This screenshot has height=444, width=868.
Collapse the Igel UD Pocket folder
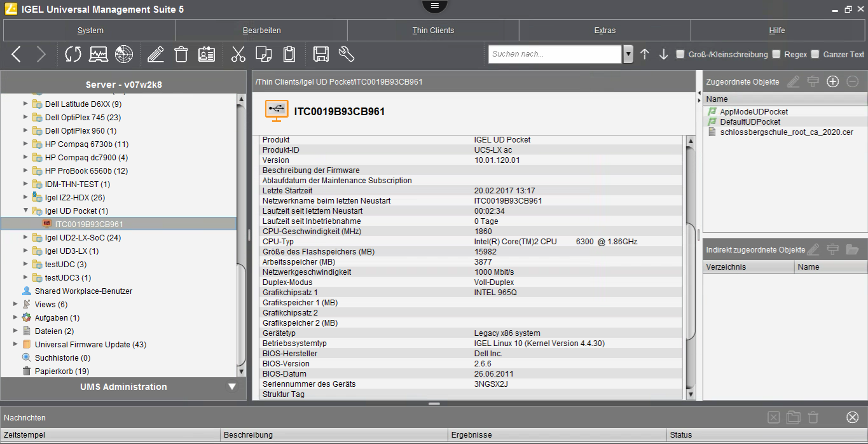(25, 211)
